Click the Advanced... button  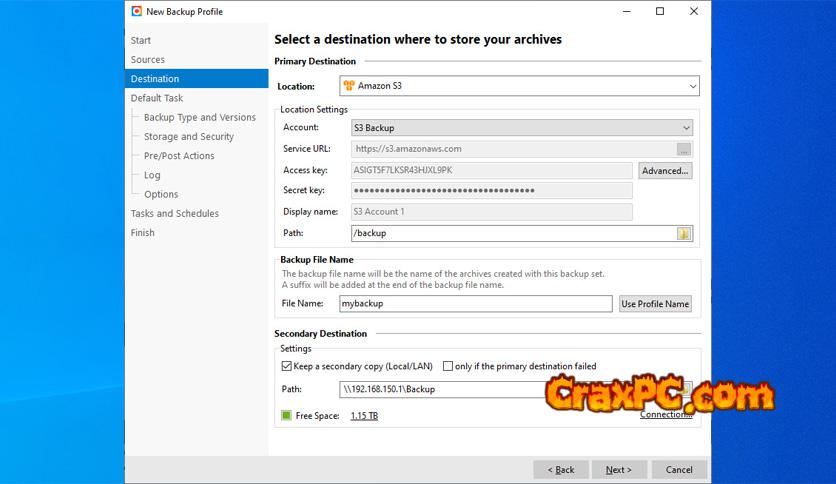pos(665,171)
